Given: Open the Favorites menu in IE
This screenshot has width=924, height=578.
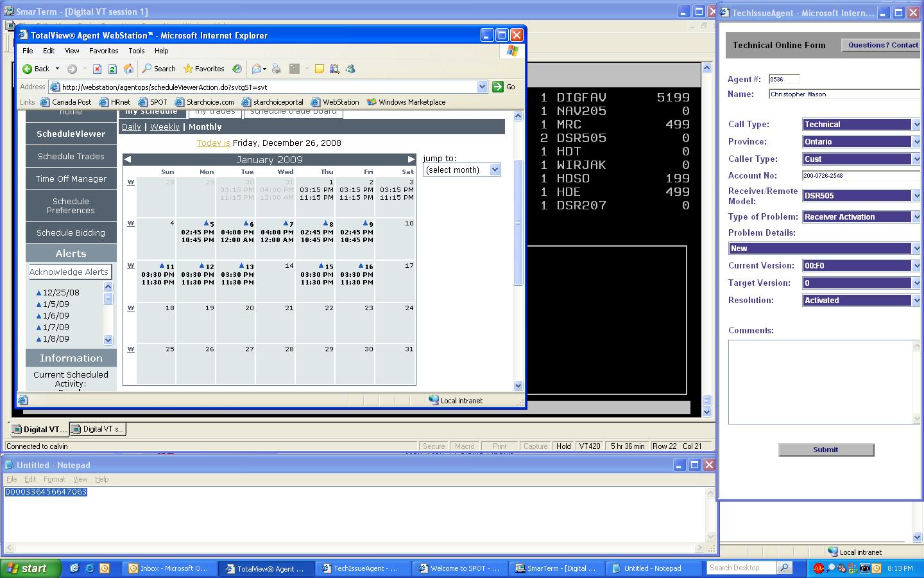Looking at the screenshot, I should pyautogui.click(x=103, y=51).
